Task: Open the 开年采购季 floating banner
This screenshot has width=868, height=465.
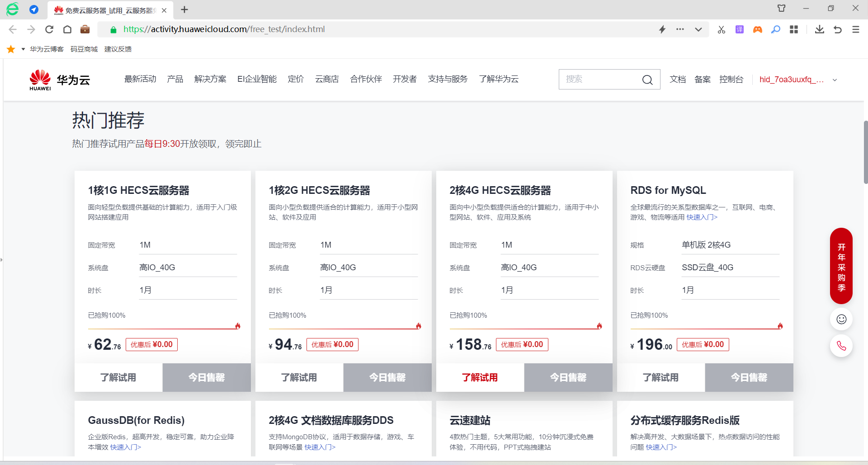Action: [841, 266]
